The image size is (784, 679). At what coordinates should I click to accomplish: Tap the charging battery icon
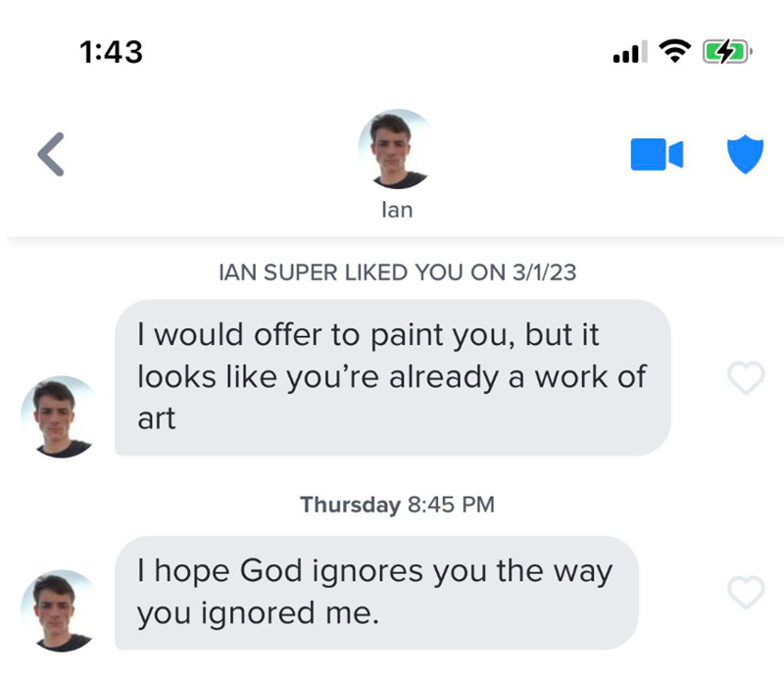coord(726,51)
